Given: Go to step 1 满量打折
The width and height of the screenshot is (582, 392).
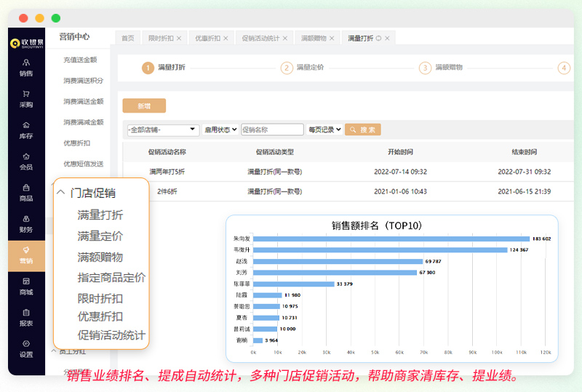Looking at the screenshot, I should (x=164, y=68).
